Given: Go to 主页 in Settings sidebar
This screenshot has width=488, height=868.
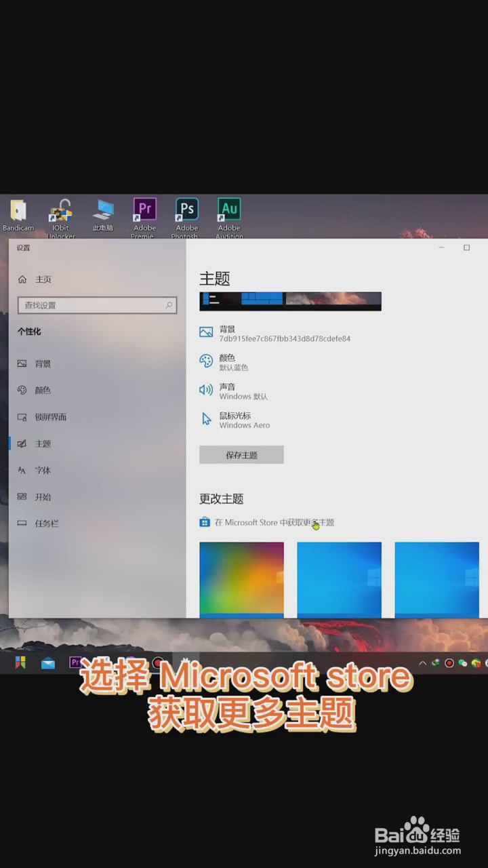Looking at the screenshot, I should [x=35, y=279].
